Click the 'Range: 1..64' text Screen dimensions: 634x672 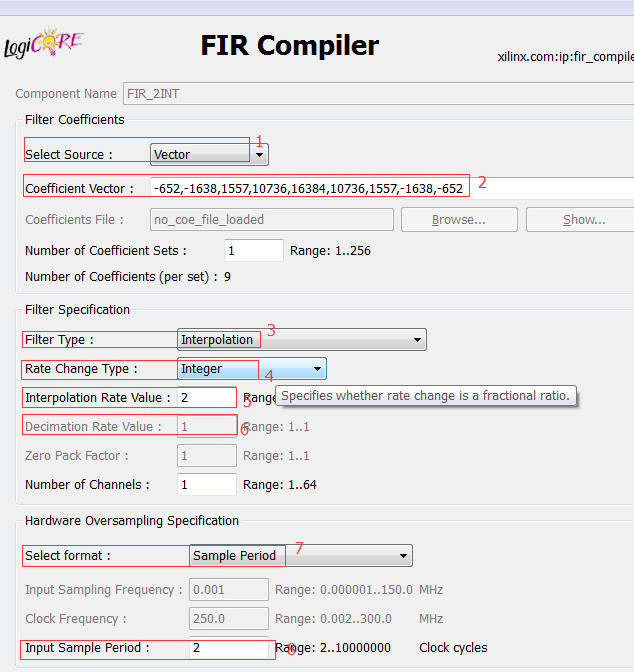click(279, 485)
